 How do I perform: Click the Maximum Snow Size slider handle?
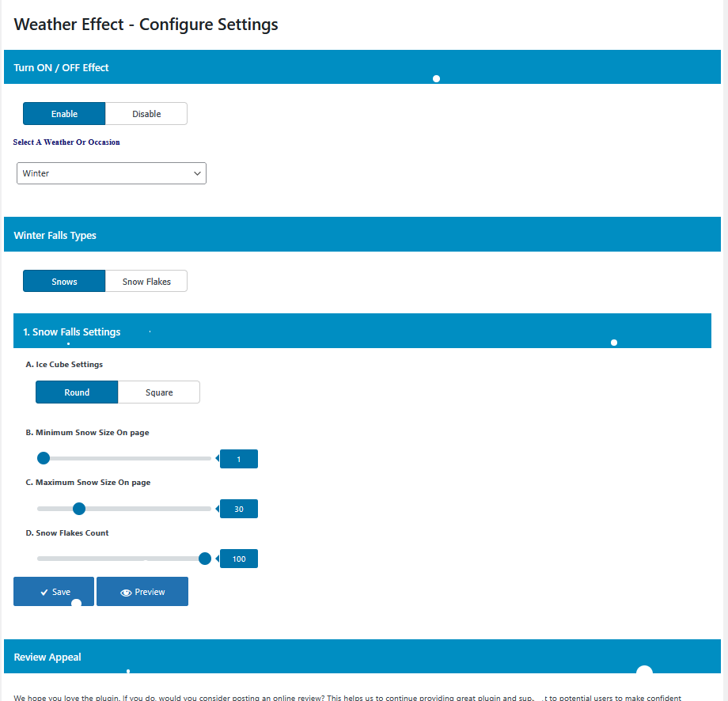[x=78, y=509]
